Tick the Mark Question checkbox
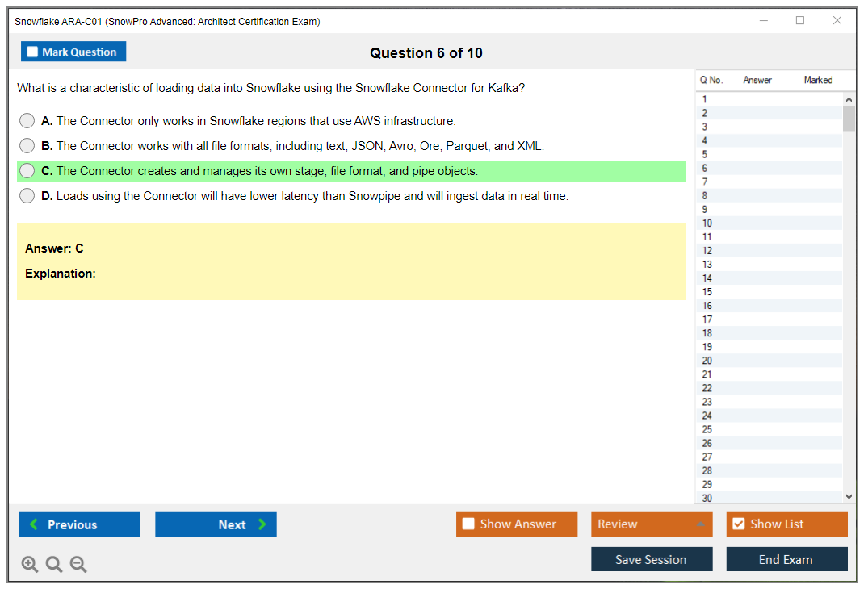The width and height of the screenshot is (868, 593). [x=33, y=52]
